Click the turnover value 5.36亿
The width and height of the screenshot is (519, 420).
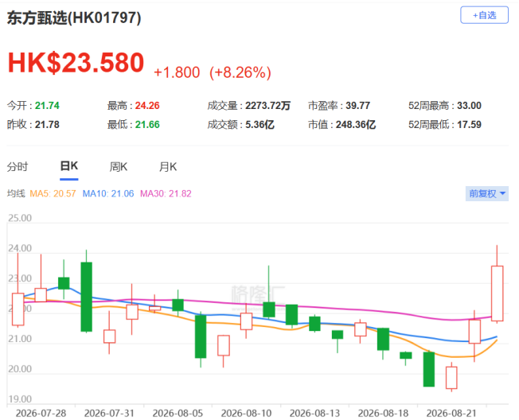pos(259,125)
